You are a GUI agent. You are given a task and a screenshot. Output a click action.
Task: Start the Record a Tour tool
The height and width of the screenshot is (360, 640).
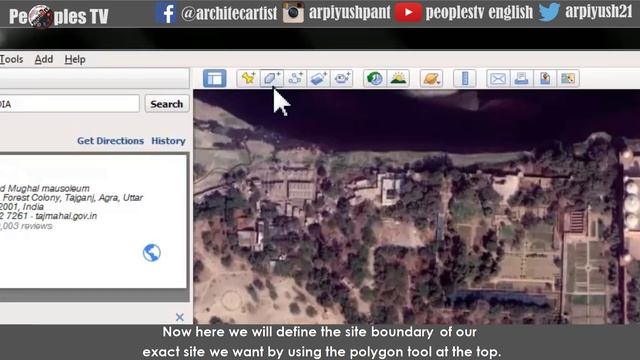(342, 78)
